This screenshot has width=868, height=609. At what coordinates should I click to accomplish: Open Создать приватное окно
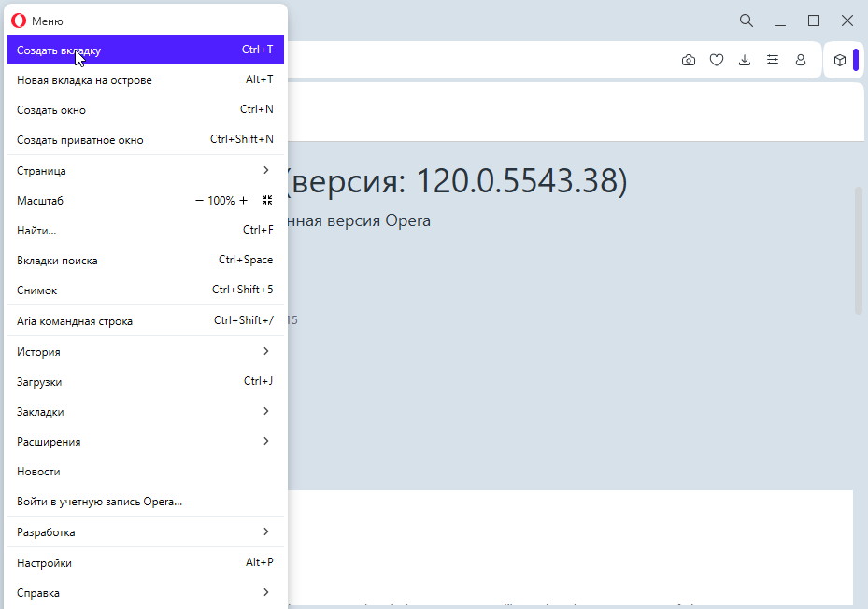146,139
